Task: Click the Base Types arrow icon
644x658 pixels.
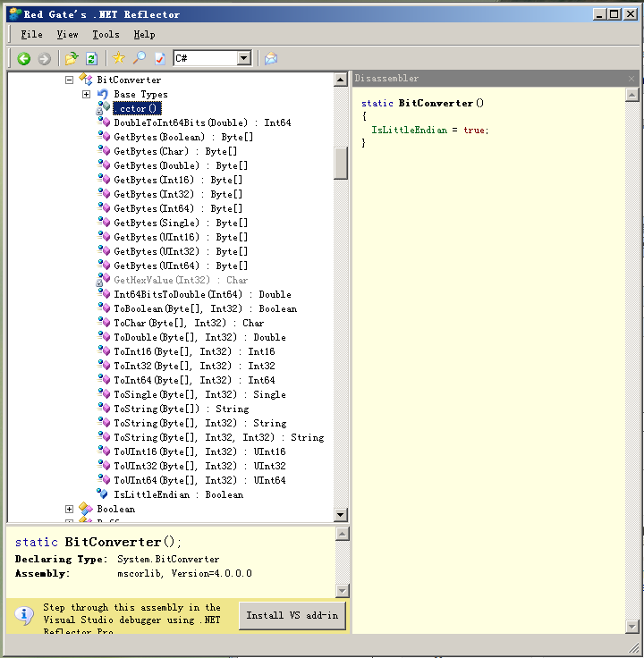Action: click(x=103, y=94)
